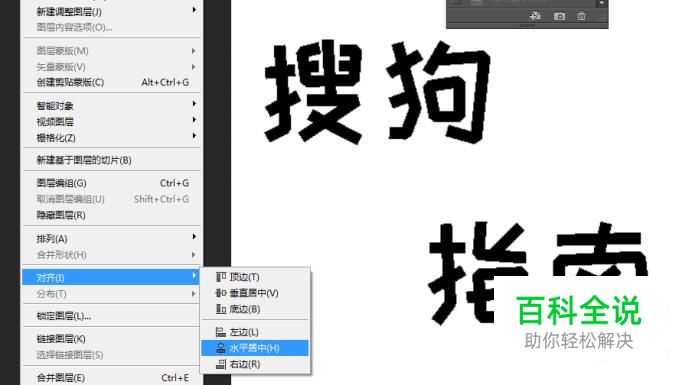Click the 搜狗 text on the canvas
This screenshot has height=385, width=692.
pos(378,92)
